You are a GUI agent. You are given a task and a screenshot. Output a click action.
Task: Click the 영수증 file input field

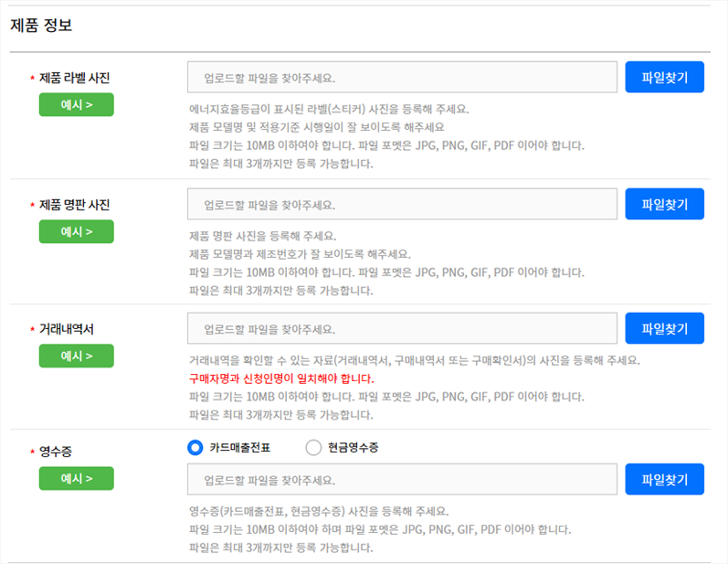coord(402,479)
